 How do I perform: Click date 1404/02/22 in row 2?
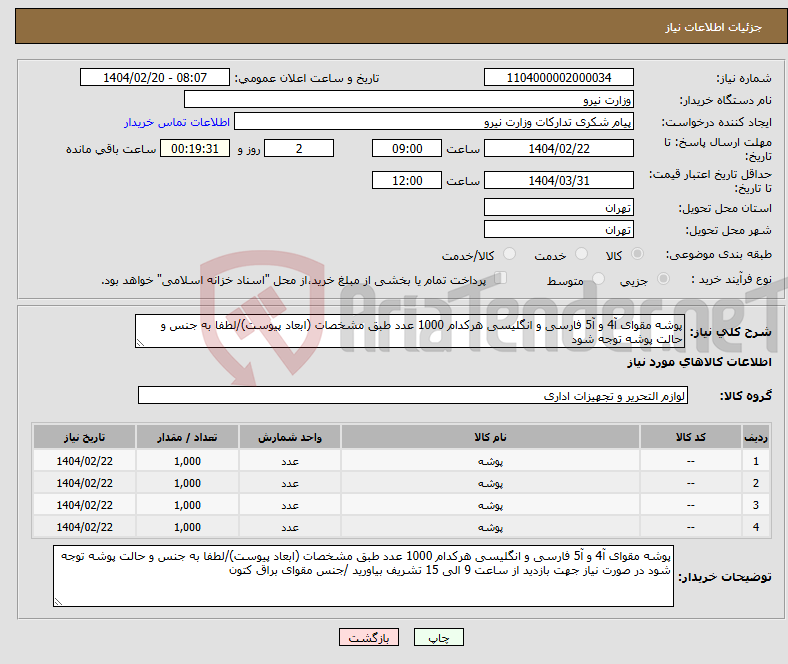(x=84, y=483)
